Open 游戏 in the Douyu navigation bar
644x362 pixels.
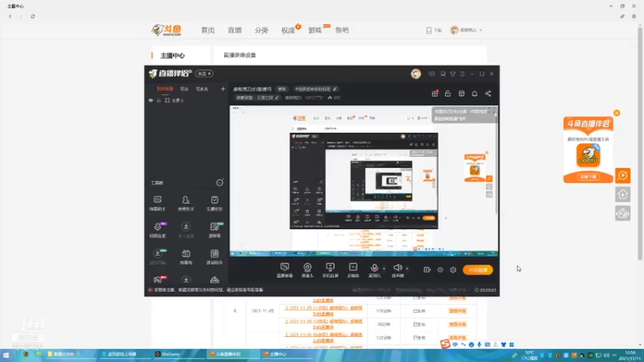[315, 31]
